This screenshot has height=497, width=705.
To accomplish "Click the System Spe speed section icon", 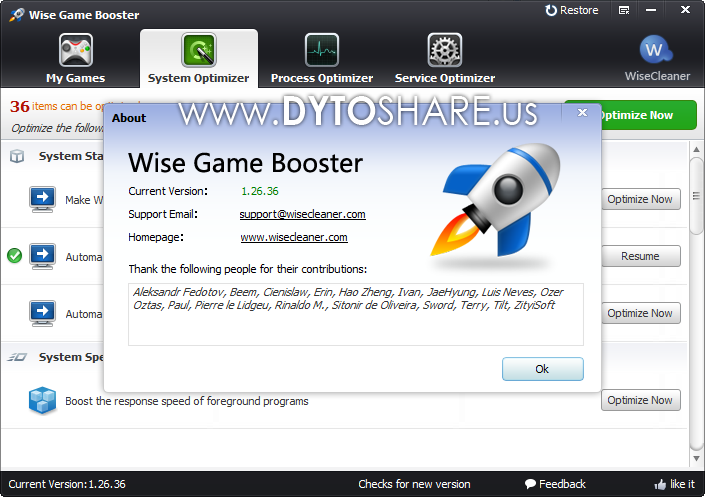I will pyautogui.click(x=18, y=357).
